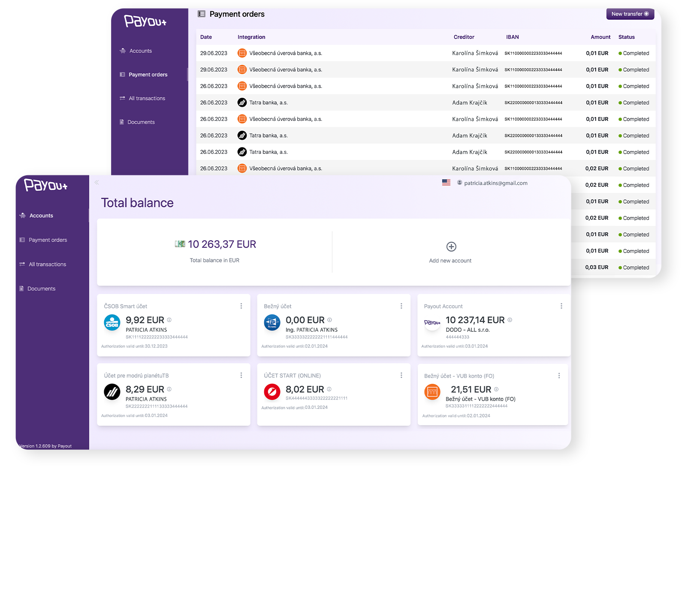The width and height of the screenshot is (700, 598).
Task: Click the Fio banka logo icon
Action: click(x=272, y=323)
